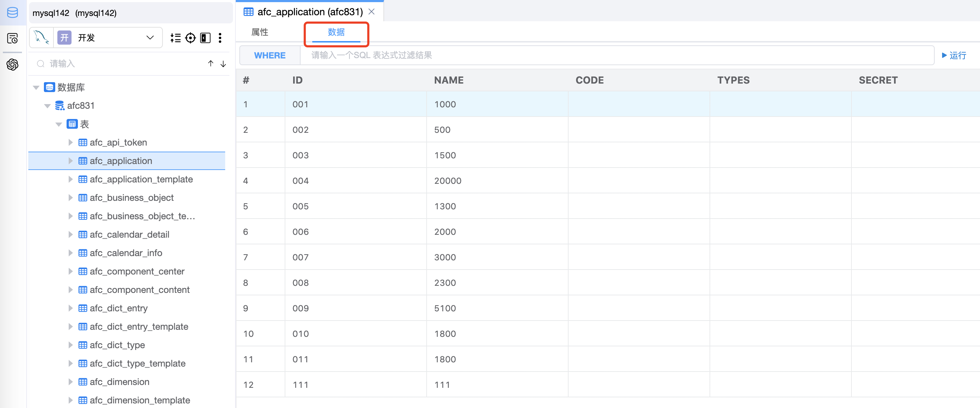This screenshot has height=408, width=980.
Task: Click the database icon in left sidebar
Action: pyautogui.click(x=12, y=12)
